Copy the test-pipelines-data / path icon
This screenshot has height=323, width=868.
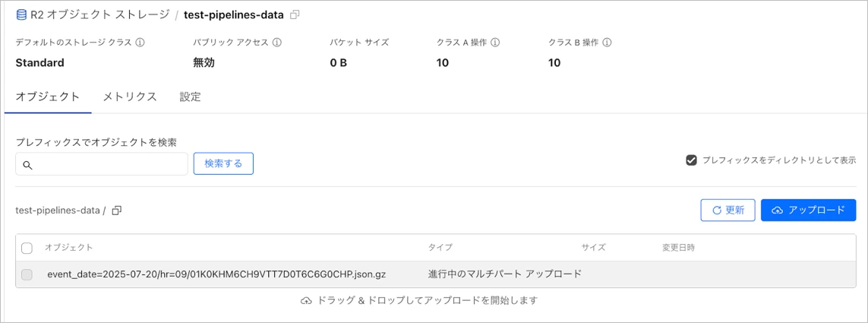tap(117, 211)
